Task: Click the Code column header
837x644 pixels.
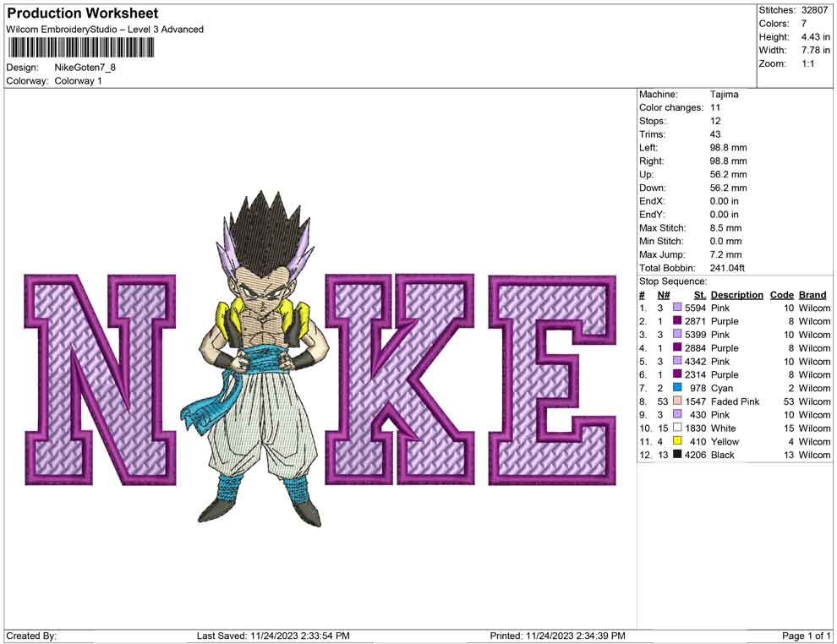Action: (x=781, y=294)
